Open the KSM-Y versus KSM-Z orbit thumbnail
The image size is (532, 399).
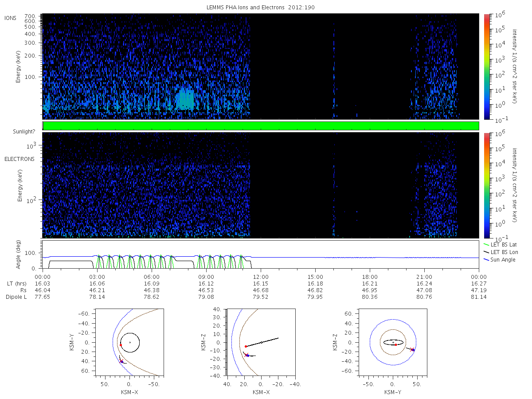393,342
